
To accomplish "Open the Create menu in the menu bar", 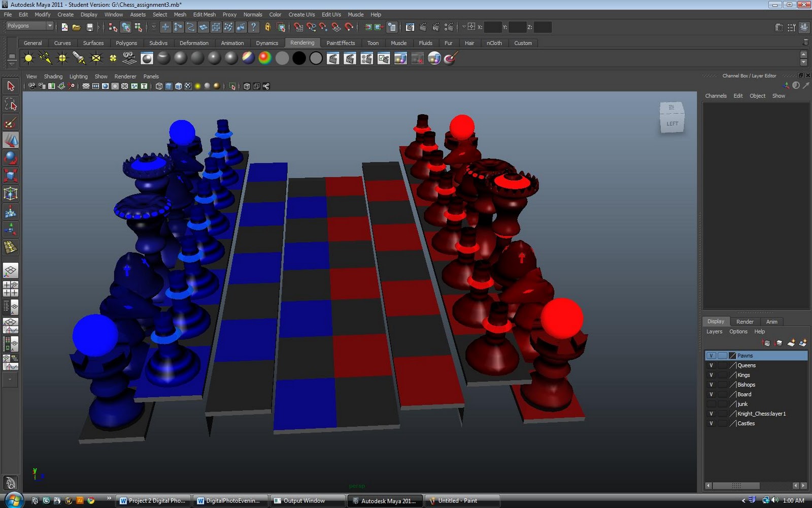I will click(x=65, y=14).
